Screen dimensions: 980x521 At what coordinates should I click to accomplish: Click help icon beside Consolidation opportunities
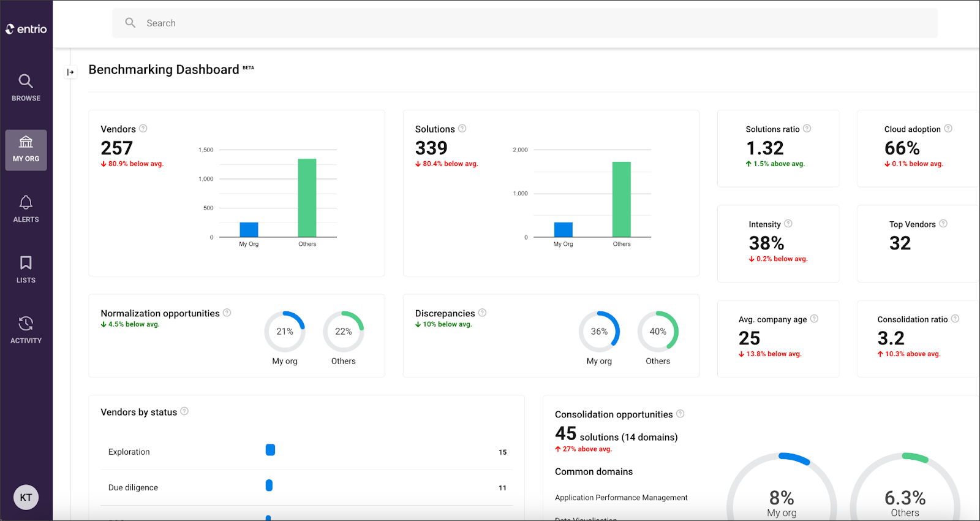[680, 414]
